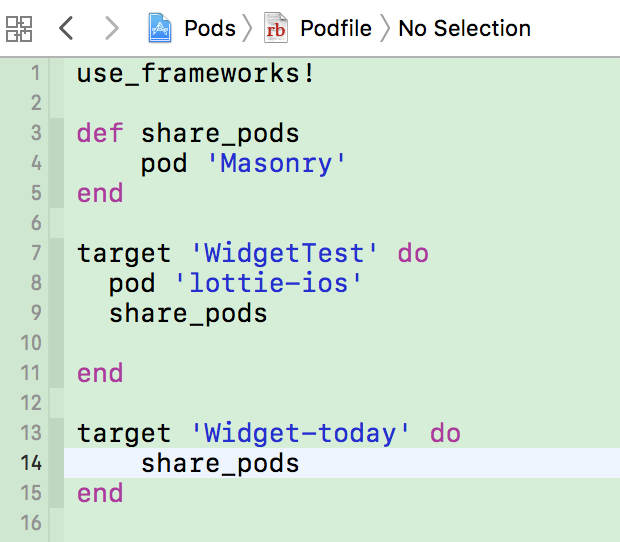Open the Podfile breadcrumb segment

coord(336,28)
